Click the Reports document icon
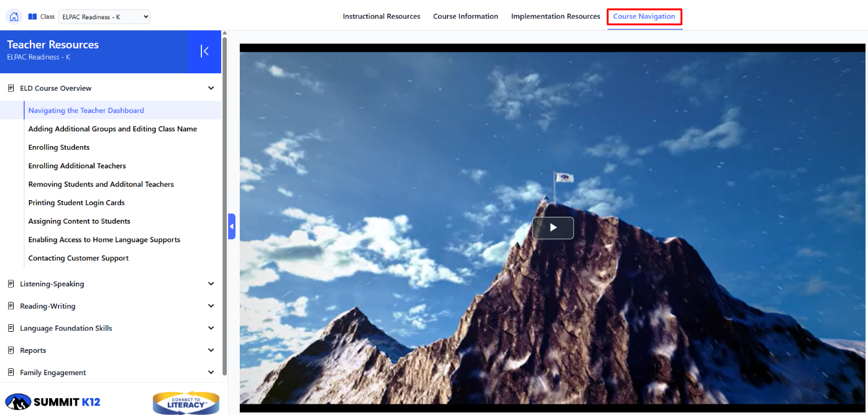This screenshot has height=415, width=868. (11, 350)
